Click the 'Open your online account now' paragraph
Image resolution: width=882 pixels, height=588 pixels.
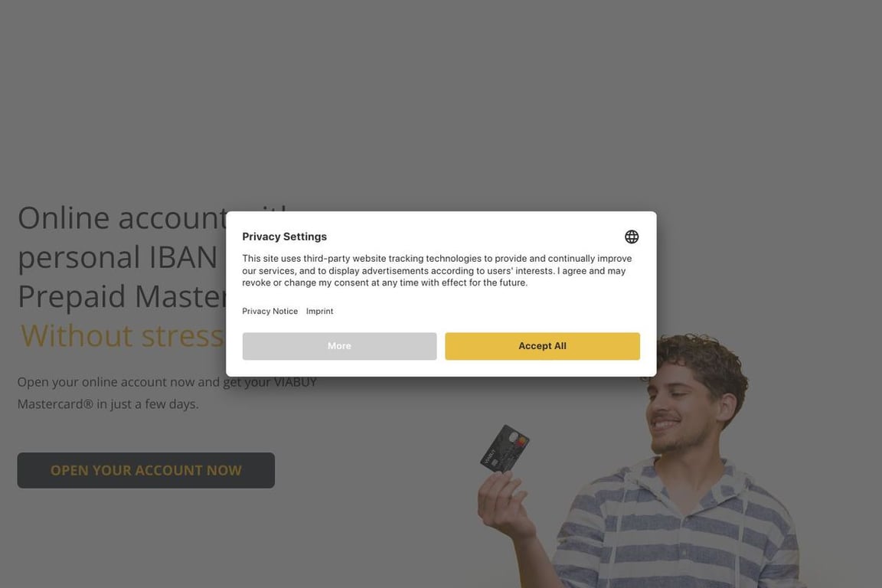[167, 382]
